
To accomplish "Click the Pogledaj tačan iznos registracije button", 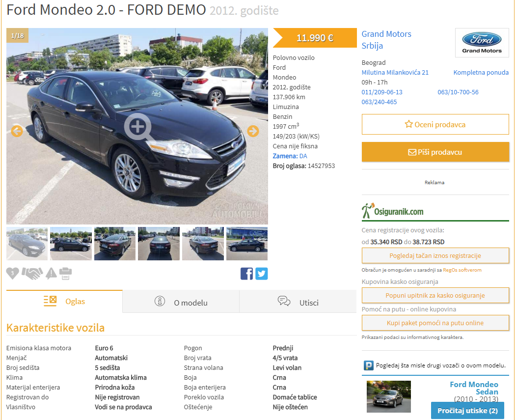I will tap(435, 255).
